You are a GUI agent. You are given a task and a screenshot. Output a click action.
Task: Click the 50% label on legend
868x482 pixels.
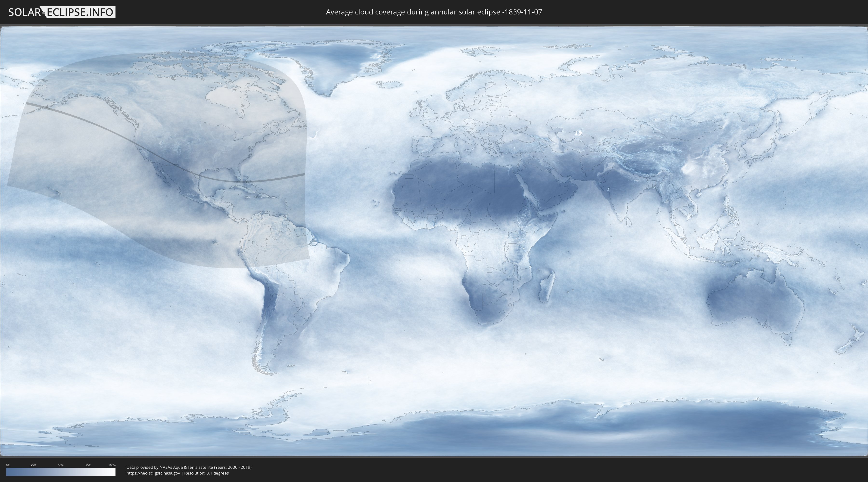pos(61,465)
